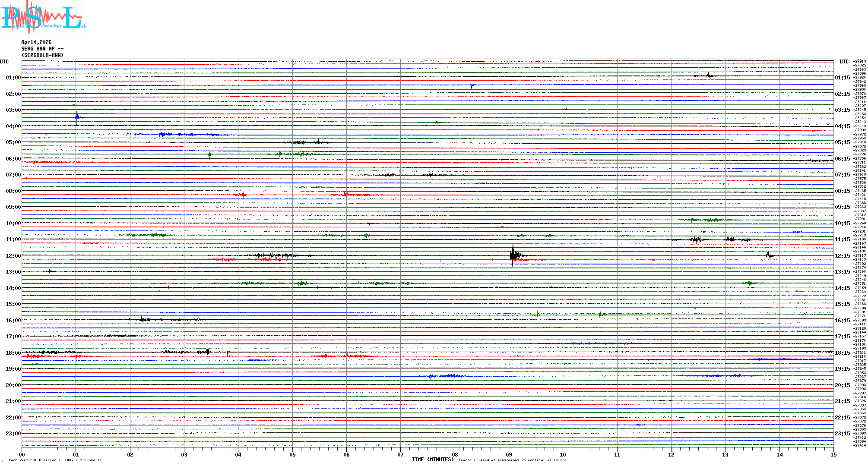
Task: Click the 23:00 hour label on left
Action: (13, 434)
